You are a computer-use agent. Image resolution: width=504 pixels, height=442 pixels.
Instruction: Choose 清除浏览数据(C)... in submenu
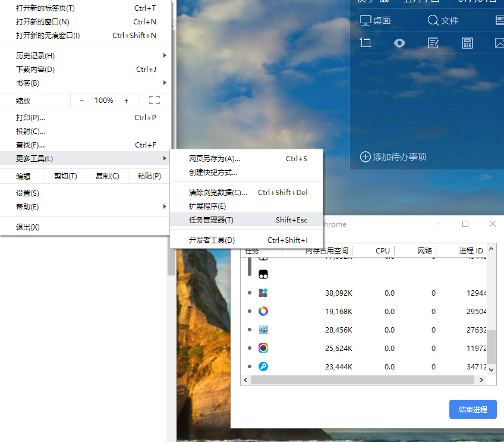click(246, 192)
